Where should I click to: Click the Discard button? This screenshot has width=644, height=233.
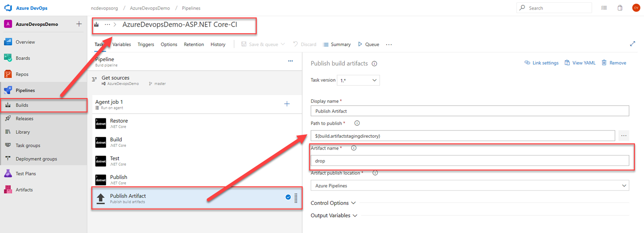pos(305,44)
